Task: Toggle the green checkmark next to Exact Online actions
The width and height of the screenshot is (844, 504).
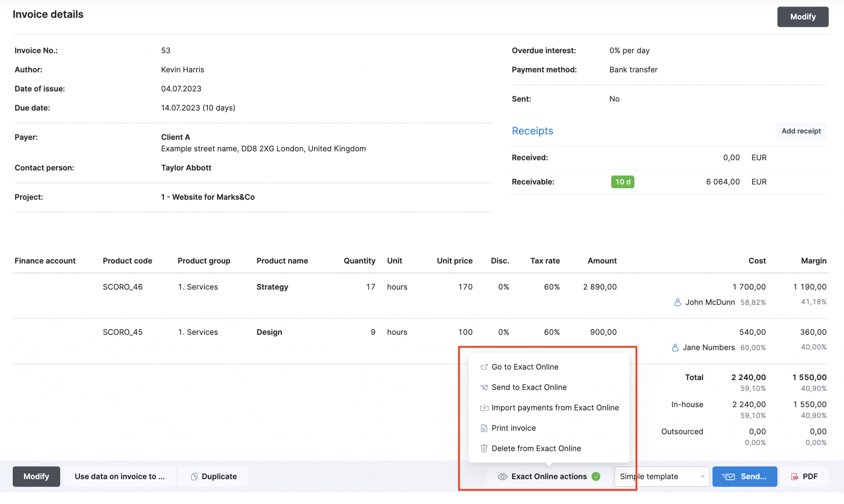Action: click(x=596, y=476)
